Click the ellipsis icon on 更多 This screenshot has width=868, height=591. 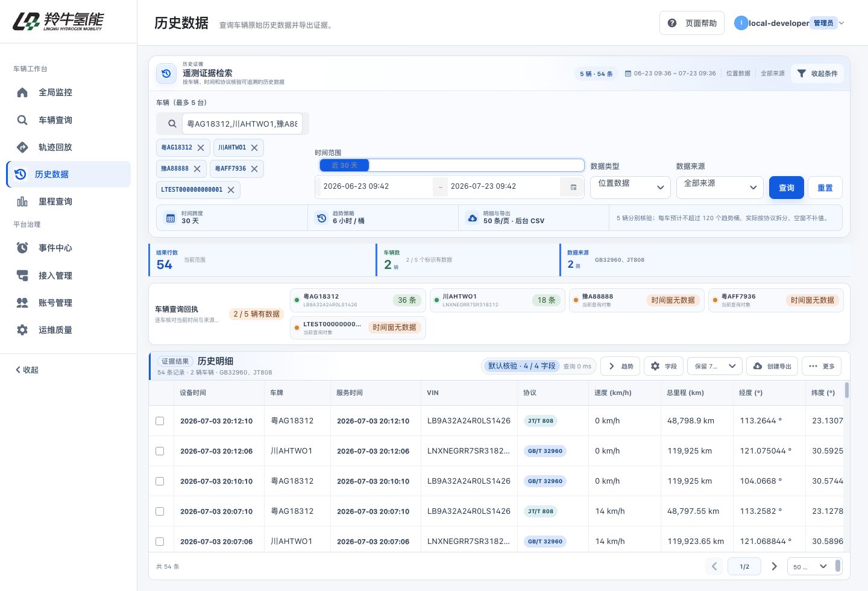[x=813, y=366]
